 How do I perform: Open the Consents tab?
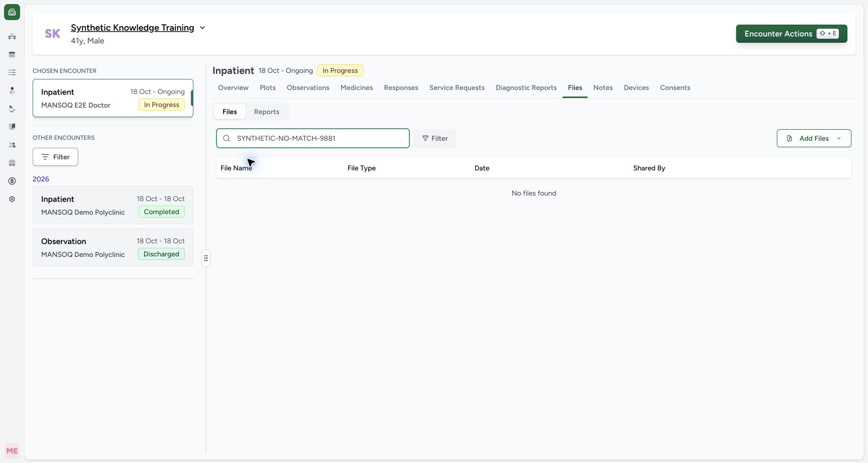[x=675, y=87]
